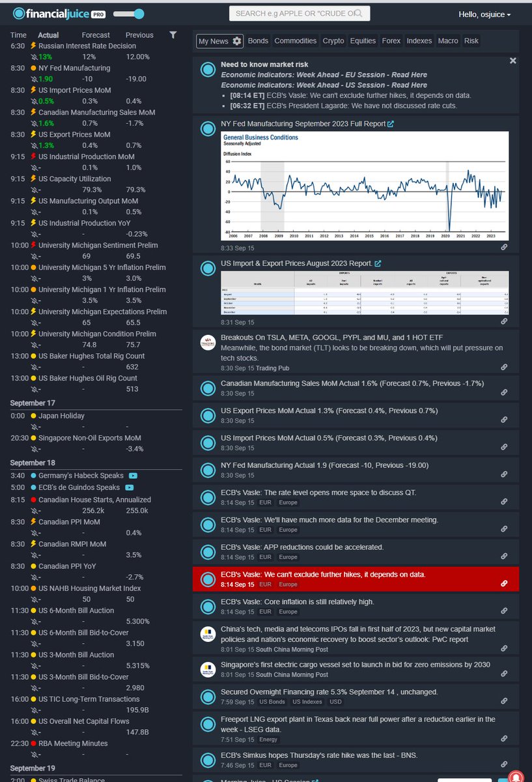This screenshot has height=782, width=532.
Task: Toggle alert bell for Russian Interest Rate Decision
Action: pyautogui.click(x=35, y=57)
